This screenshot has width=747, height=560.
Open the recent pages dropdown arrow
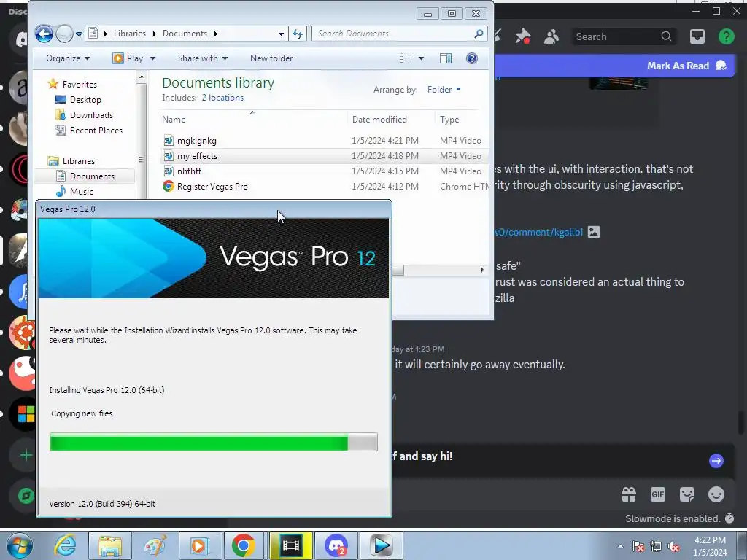(x=79, y=34)
